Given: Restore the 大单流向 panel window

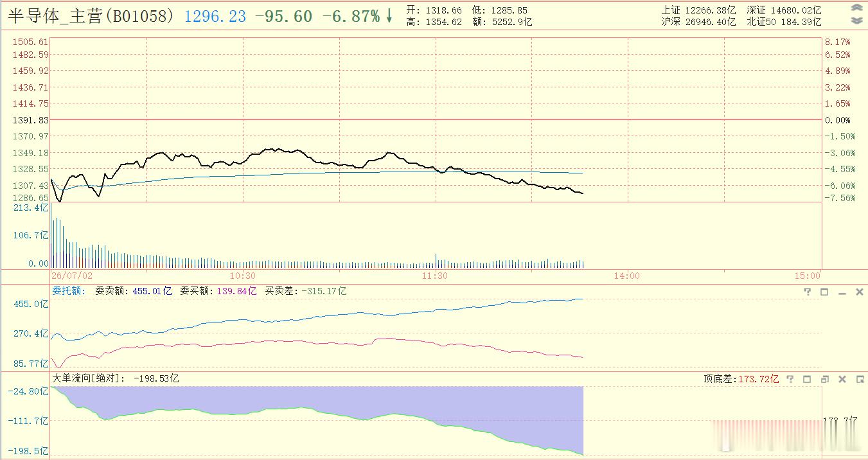Looking at the screenshot, I should pos(825,379).
